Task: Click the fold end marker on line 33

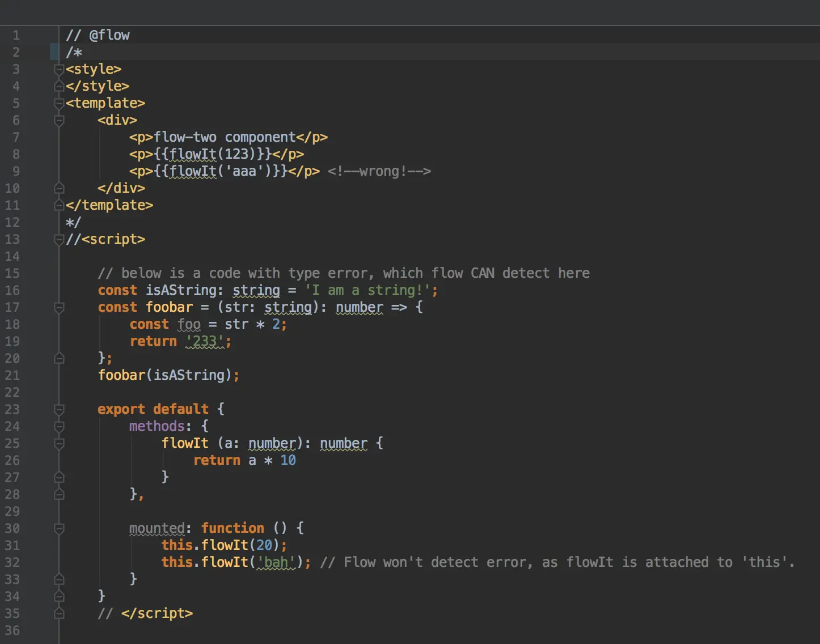Action: click(x=59, y=579)
